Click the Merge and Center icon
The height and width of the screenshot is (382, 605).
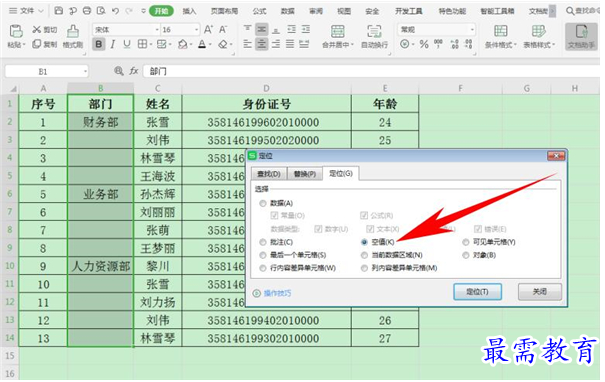[338, 31]
